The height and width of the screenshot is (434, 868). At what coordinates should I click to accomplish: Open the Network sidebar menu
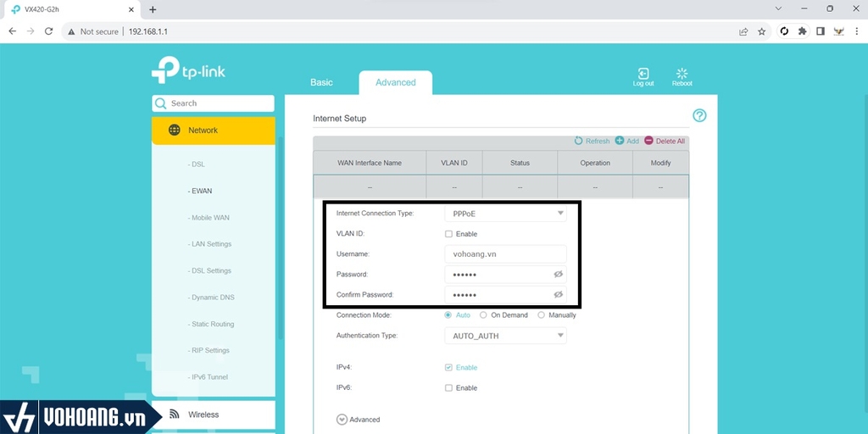point(213,131)
